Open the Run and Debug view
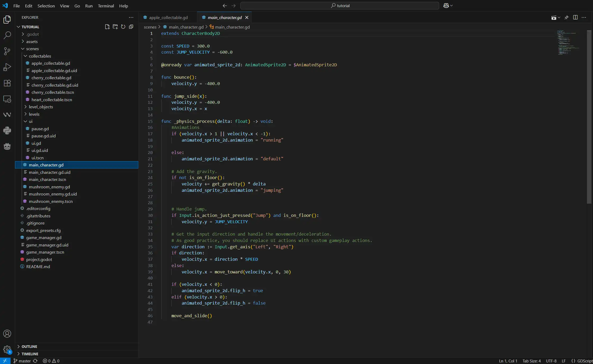 coord(7,67)
